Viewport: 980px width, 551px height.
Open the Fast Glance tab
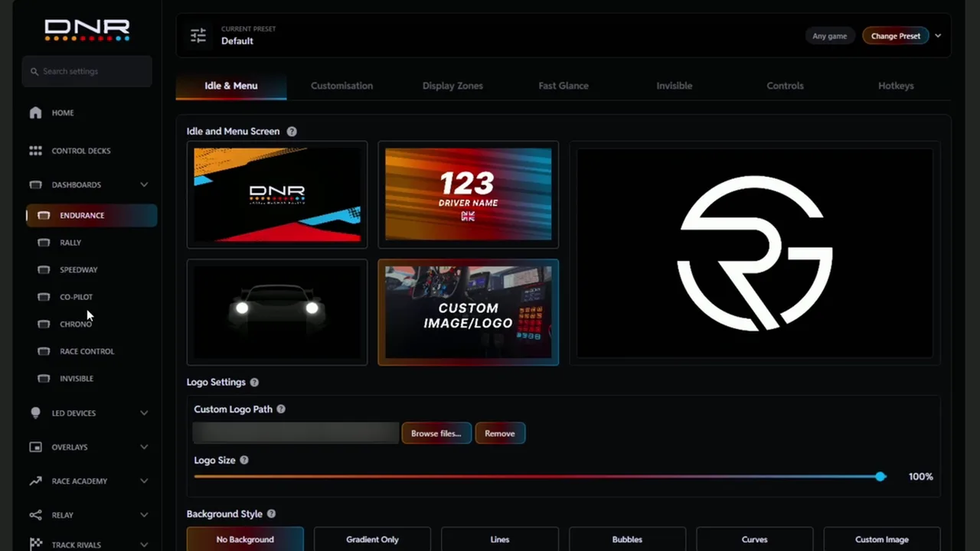(563, 86)
